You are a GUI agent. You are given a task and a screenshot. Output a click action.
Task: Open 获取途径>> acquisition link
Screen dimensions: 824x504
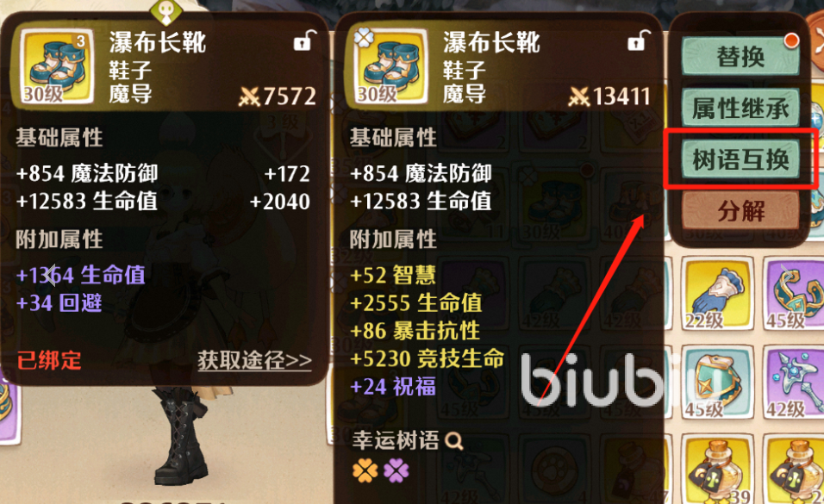[x=254, y=360]
